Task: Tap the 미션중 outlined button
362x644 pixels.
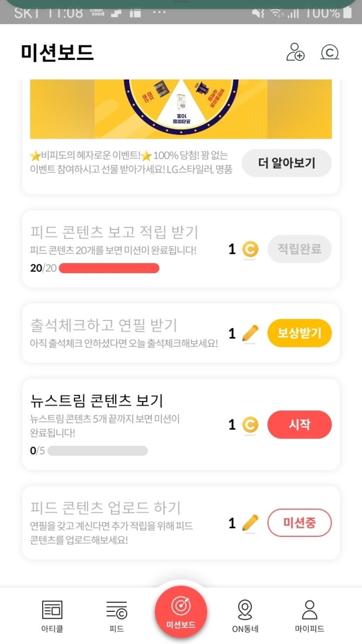Action: pos(299,523)
